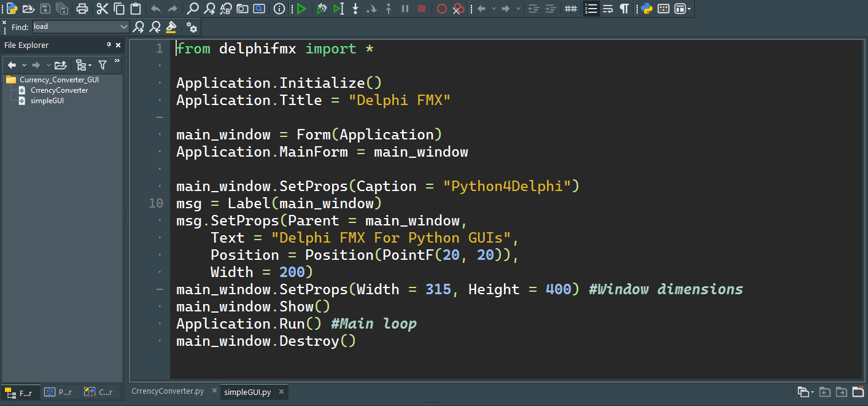Cut code using the scissors icon
This screenshot has width=868, height=406.
pyautogui.click(x=103, y=9)
